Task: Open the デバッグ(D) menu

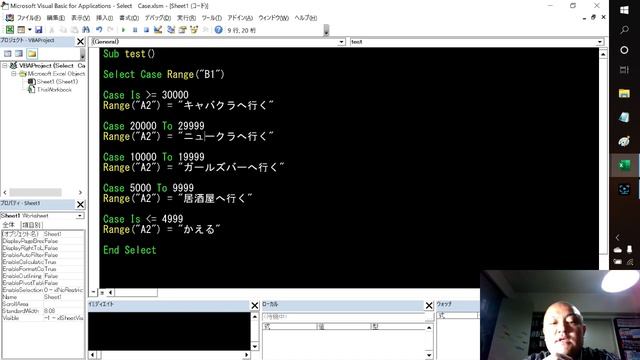Action: 158,18
